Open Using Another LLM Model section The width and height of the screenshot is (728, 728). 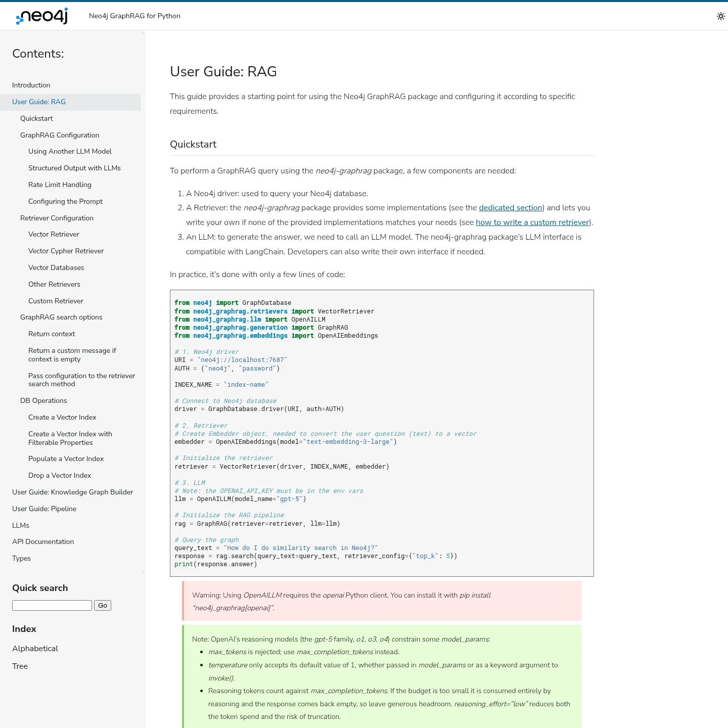(x=70, y=151)
